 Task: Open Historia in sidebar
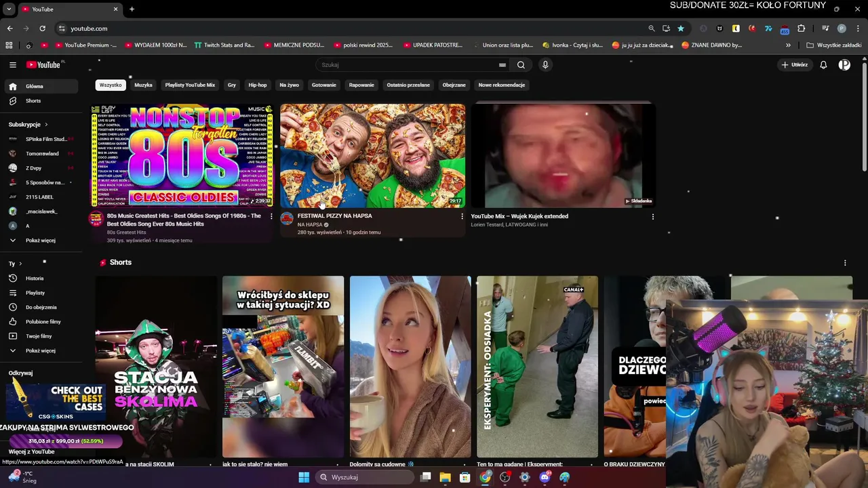[x=42, y=279]
